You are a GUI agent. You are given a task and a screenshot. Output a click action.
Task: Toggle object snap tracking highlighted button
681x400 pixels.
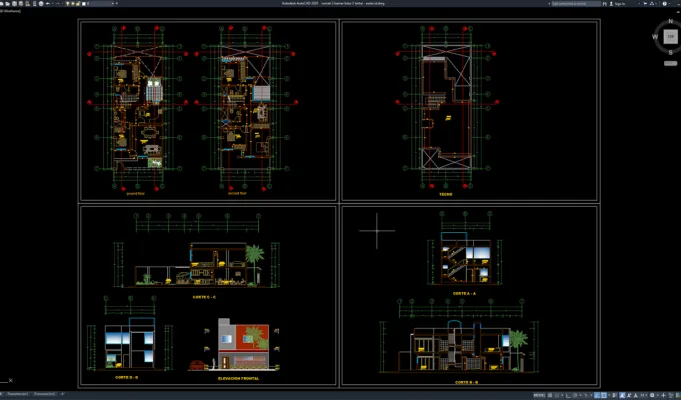pos(597,395)
